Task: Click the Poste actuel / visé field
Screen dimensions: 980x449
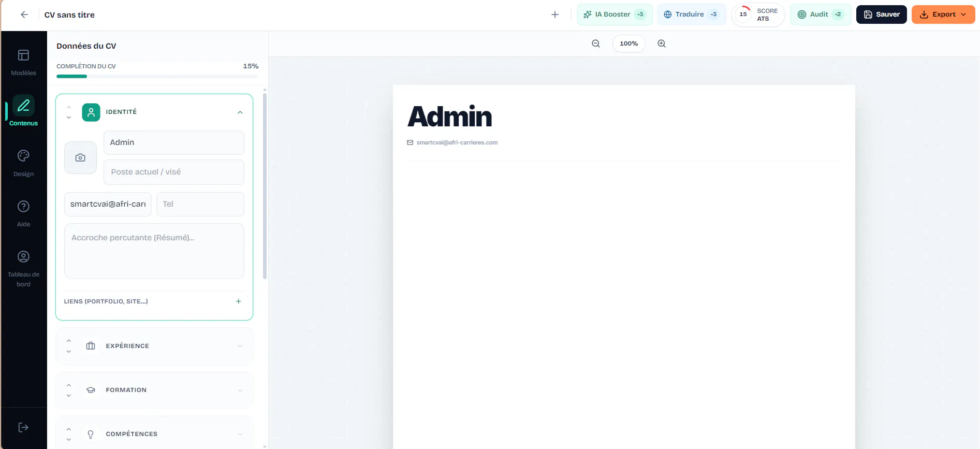Action: tap(174, 172)
